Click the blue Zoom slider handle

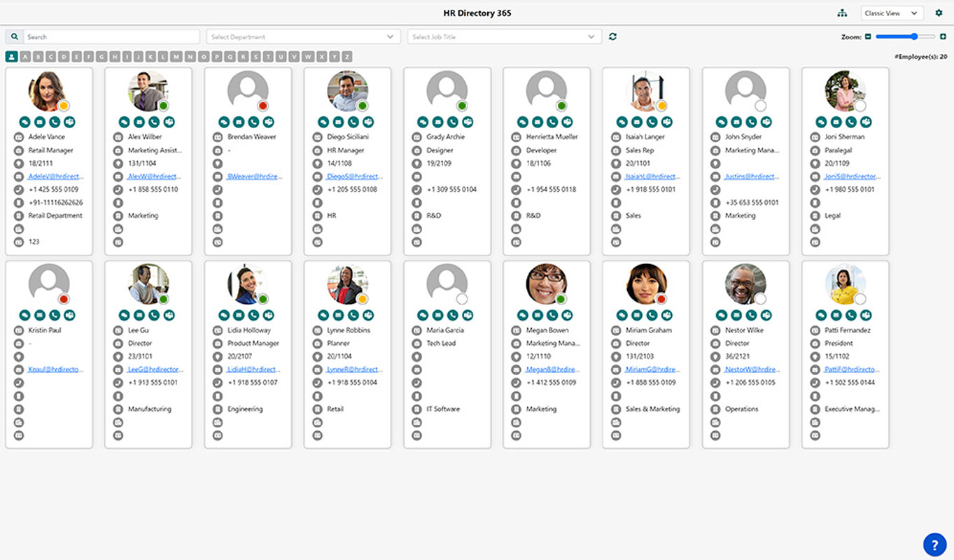[x=914, y=36]
